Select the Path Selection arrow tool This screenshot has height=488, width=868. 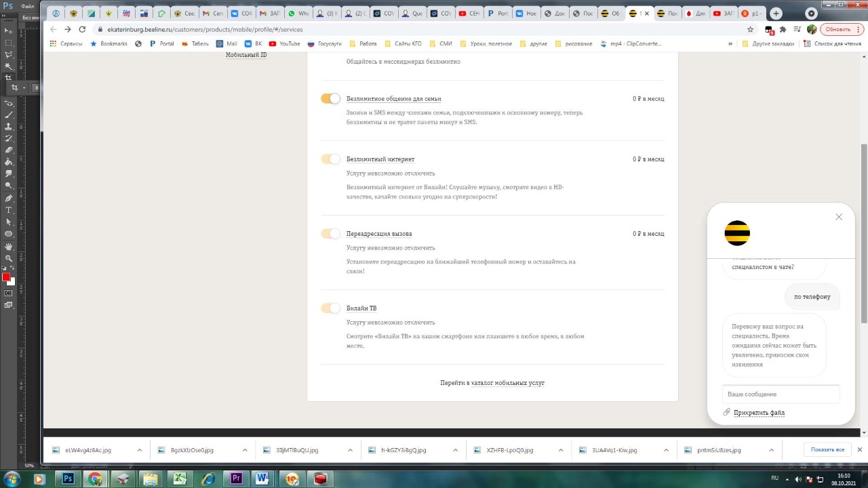[9, 222]
